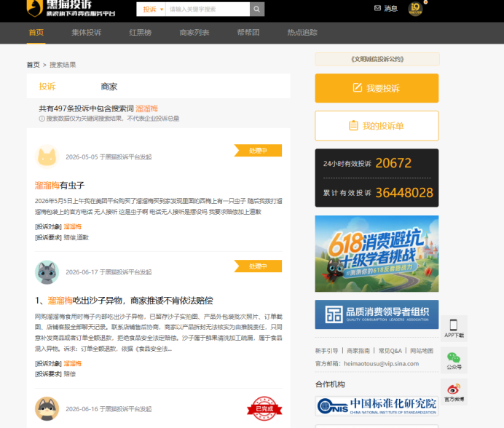Image resolution: width=504 pixels, height=428 pixels.
Task: Click [投诉要求] 赔偿,道歉 line
Action: [x=62, y=237]
